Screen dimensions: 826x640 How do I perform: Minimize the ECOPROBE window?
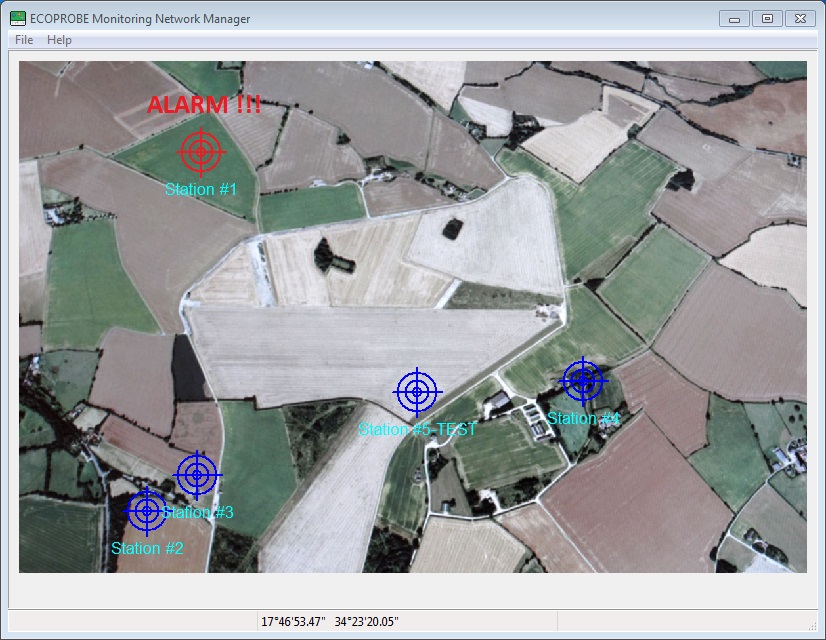734,19
